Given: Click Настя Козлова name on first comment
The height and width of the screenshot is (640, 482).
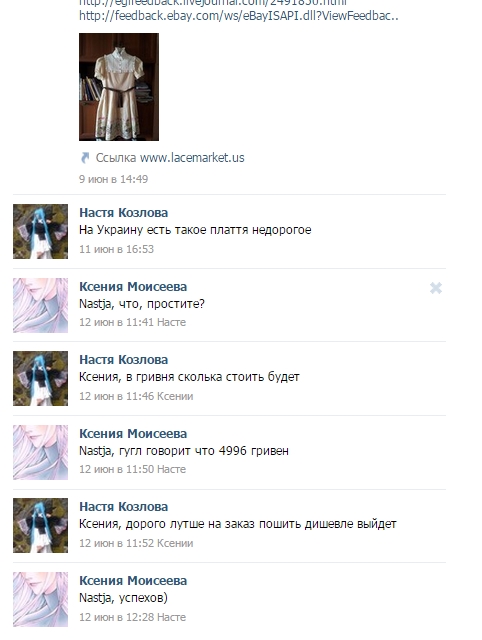Looking at the screenshot, I should pyautogui.click(x=124, y=213).
